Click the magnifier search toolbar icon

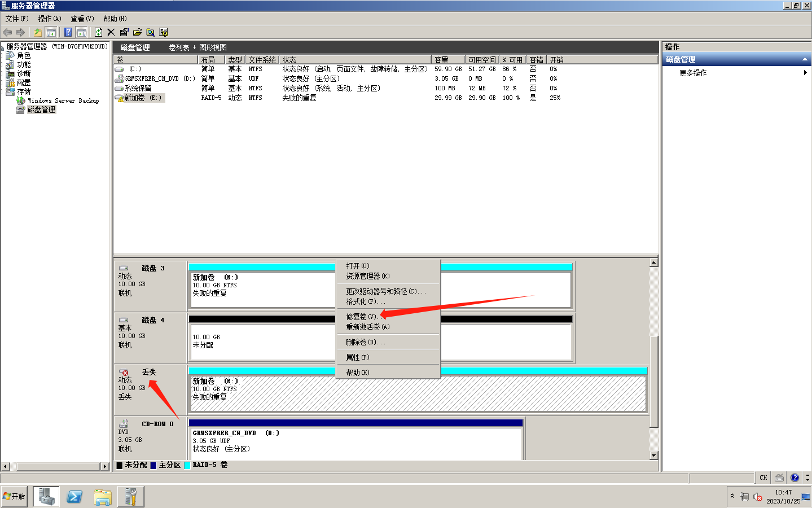coord(150,32)
